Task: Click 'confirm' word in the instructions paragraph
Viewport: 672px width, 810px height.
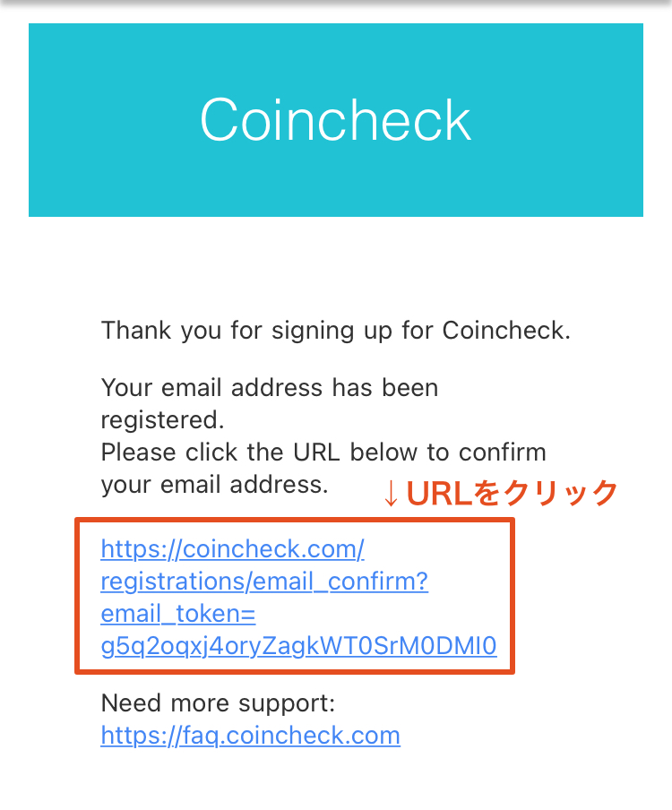Action: 502,452
